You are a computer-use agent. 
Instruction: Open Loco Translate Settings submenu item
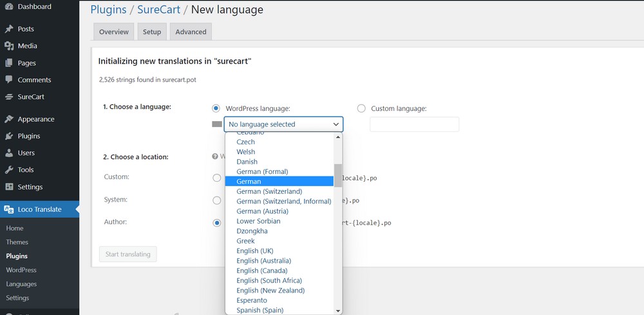pyautogui.click(x=17, y=298)
